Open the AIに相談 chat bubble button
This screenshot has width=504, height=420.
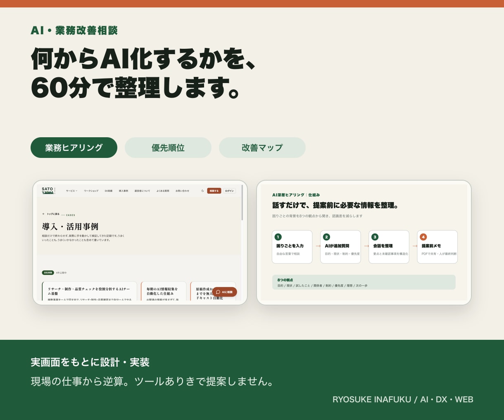(x=224, y=292)
